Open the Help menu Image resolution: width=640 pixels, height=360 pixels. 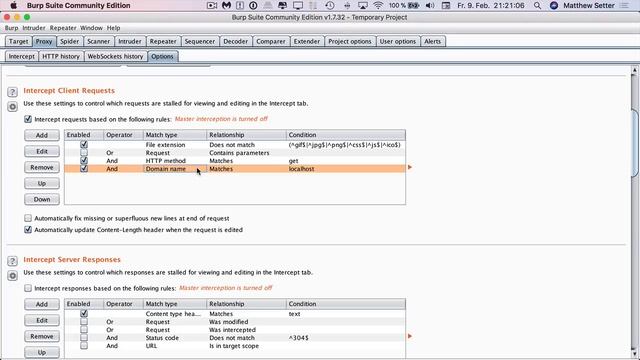pyautogui.click(x=113, y=28)
